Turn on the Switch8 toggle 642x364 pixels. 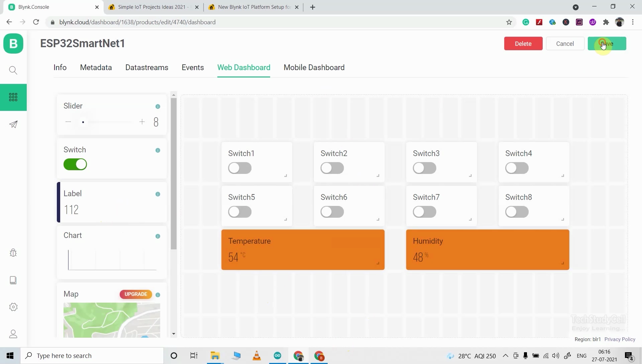click(517, 212)
